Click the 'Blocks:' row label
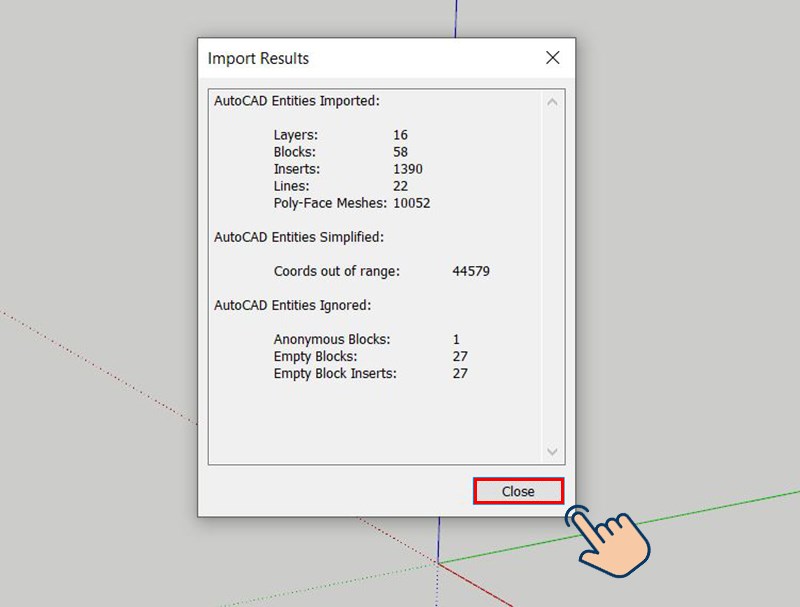Image resolution: width=800 pixels, height=607 pixels. [x=294, y=152]
